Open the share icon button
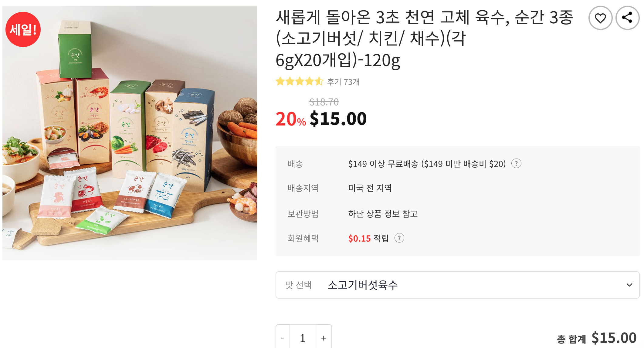 click(x=627, y=18)
